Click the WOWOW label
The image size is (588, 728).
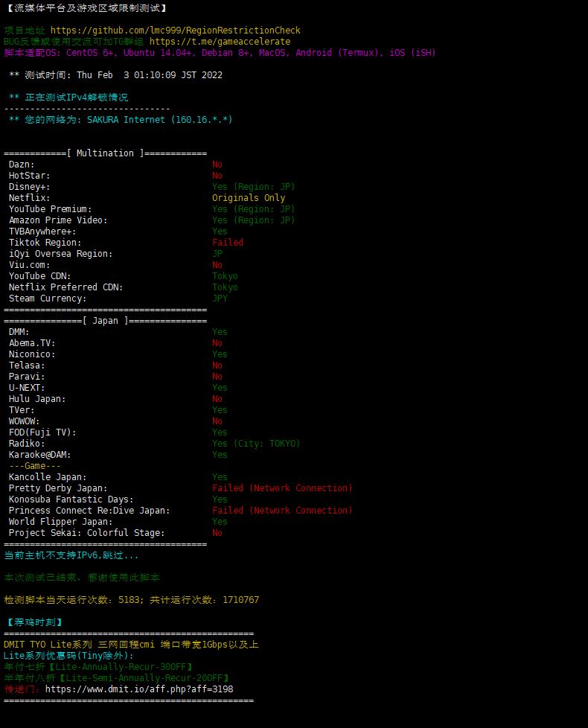click(x=24, y=421)
